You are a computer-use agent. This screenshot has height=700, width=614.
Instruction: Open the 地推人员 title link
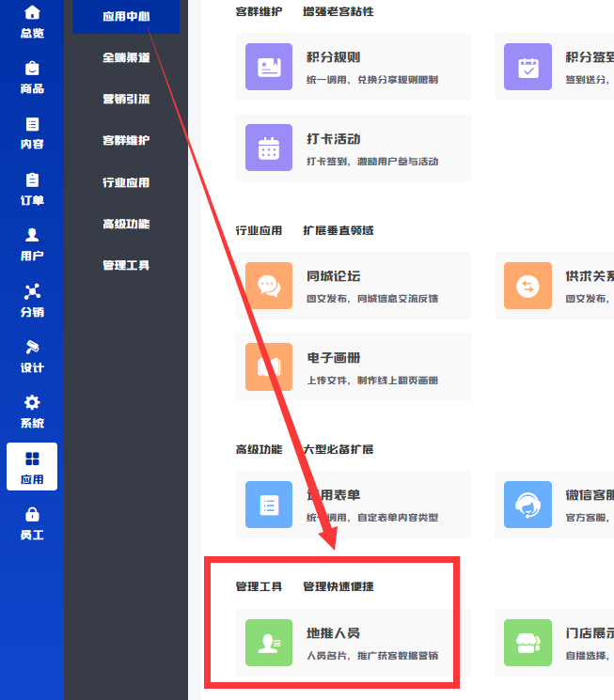[x=333, y=633]
